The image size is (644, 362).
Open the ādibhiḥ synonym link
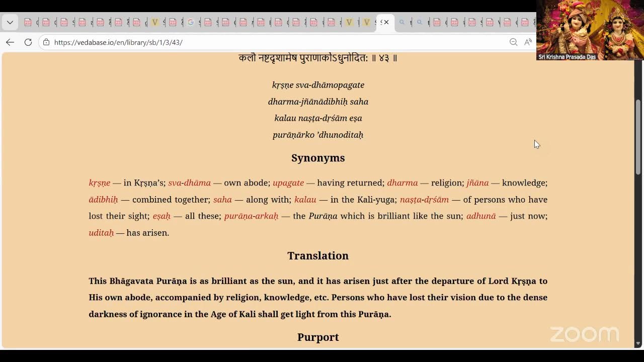(103, 200)
